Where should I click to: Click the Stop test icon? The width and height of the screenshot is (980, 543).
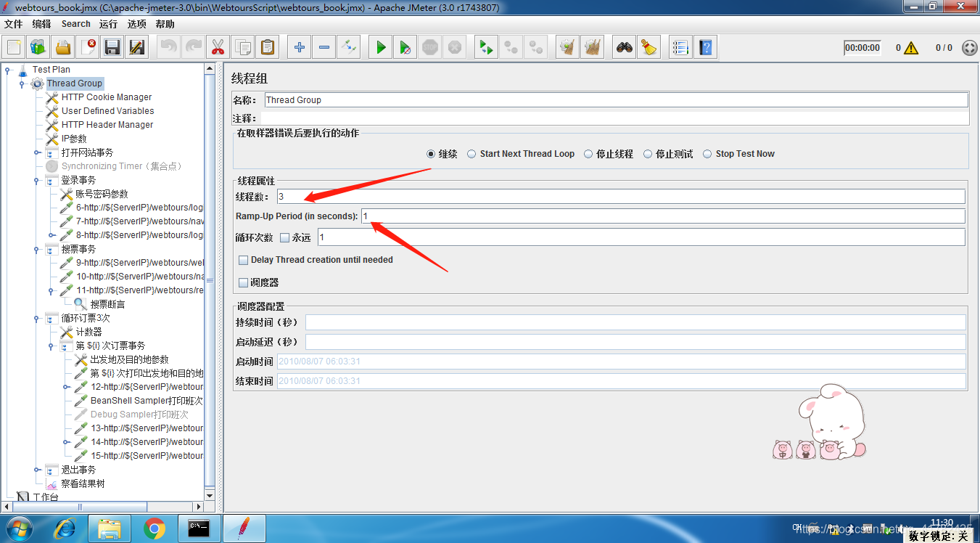coord(430,48)
